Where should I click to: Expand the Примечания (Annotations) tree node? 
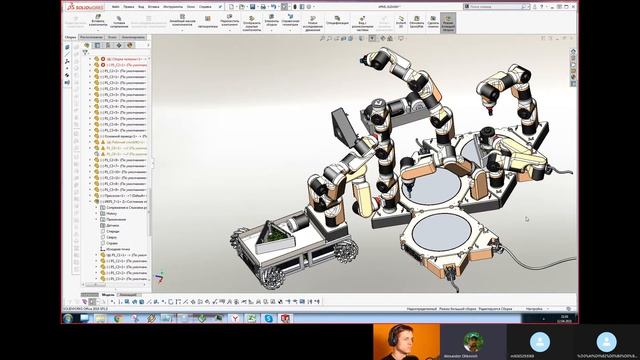pyautogui.click(x=96, y=219)
